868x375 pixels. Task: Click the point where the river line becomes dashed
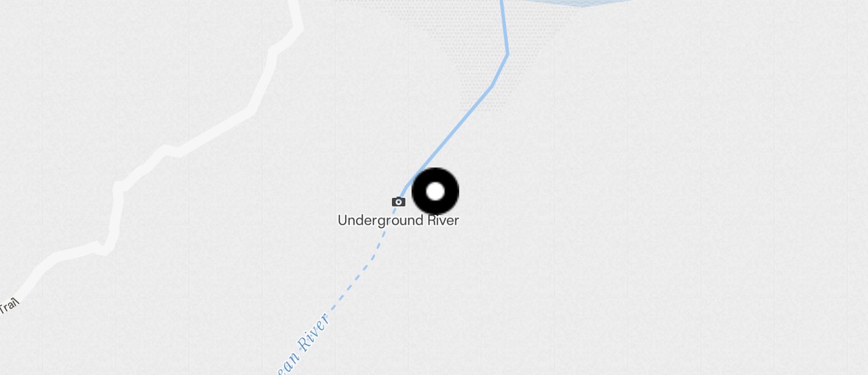coord(397,203)
